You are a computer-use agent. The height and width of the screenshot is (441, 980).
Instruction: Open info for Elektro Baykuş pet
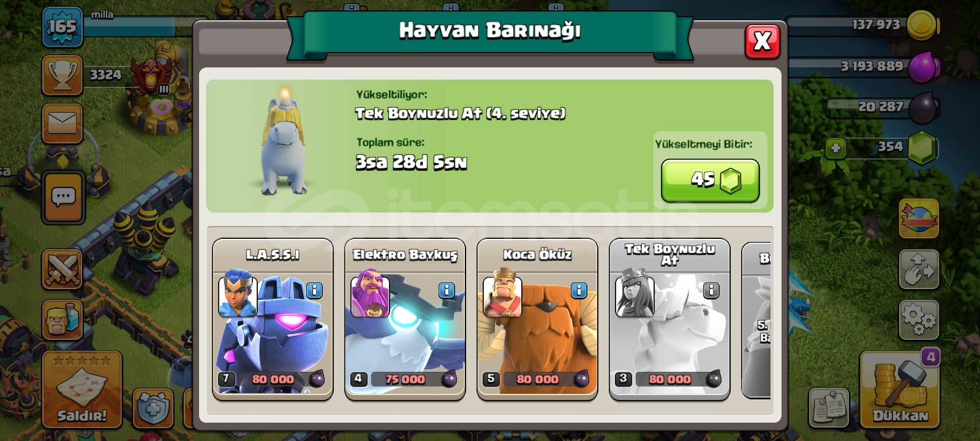(x=447, y=290)
